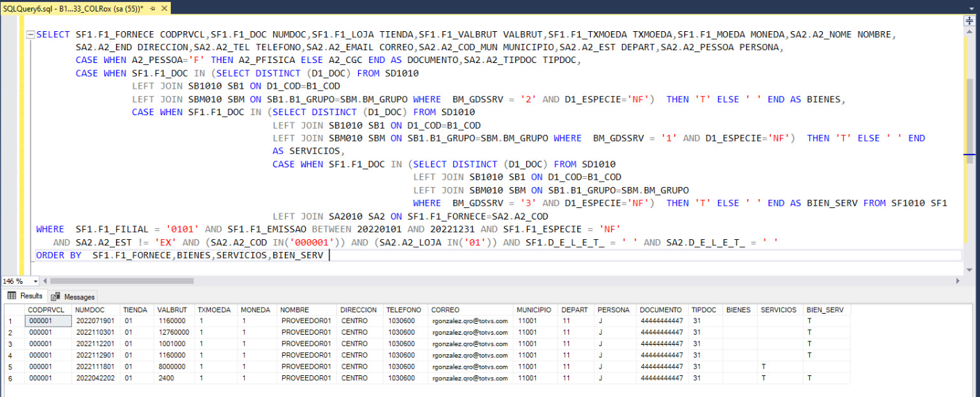The image size is (980, 397).
Task: Select row header 1 in results grid
Action: [13, 321]
